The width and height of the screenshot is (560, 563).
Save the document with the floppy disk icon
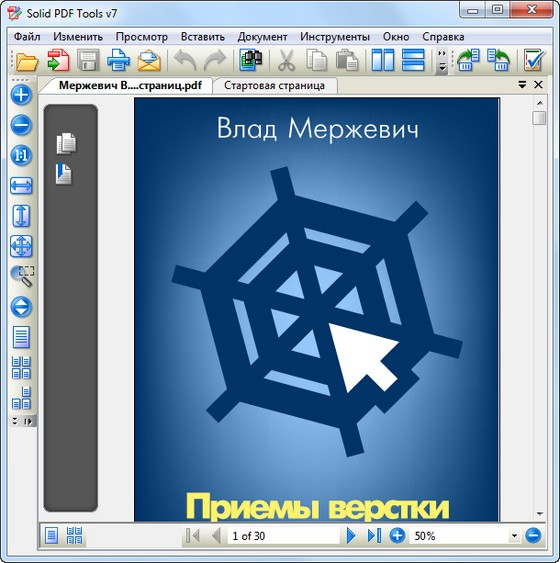click(88, 60)
